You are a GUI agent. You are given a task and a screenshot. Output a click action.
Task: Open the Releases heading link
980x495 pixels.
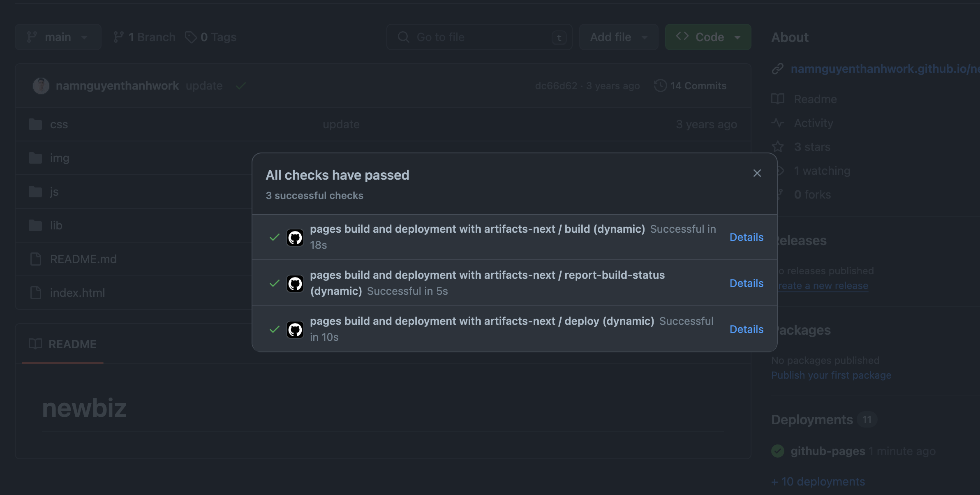tap(802, 241)
